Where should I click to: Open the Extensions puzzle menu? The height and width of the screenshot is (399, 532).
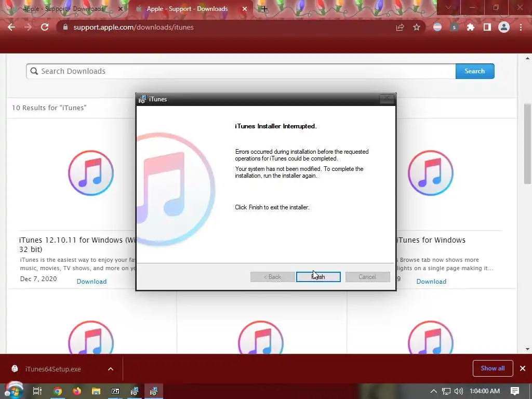coord(470,27)
